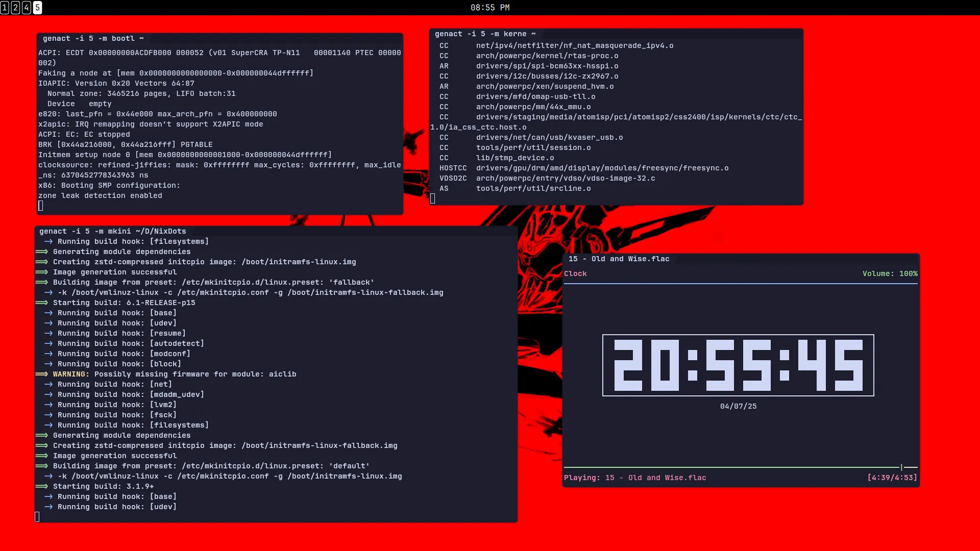This screenshot has height=551, width=980.
Task: Toggle the Clock display mode in the player
Action: [576, 273]
